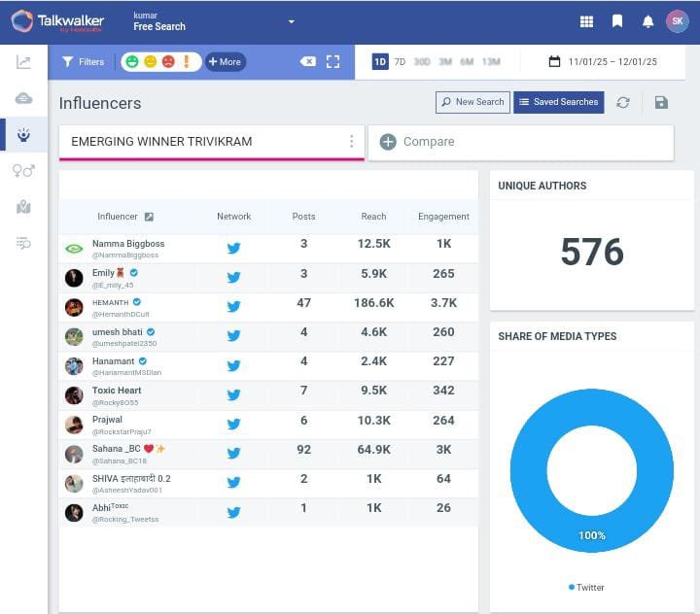The image size is (700, 614).
Task: Save the search with the disk icon
Action: (x=661, y=103)
